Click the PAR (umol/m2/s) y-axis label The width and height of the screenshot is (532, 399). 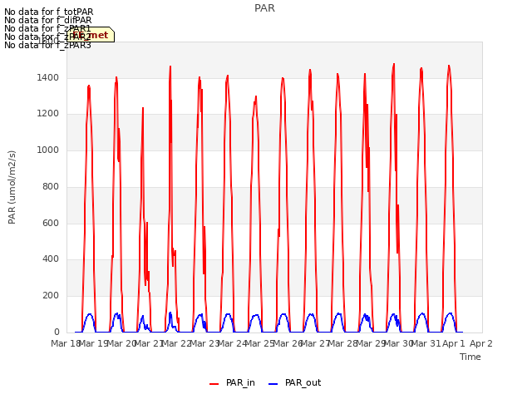click(12, 187)
